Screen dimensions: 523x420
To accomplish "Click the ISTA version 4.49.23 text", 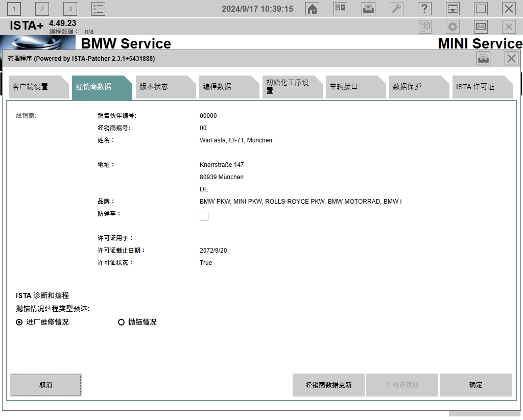I will tap(62, 23).
